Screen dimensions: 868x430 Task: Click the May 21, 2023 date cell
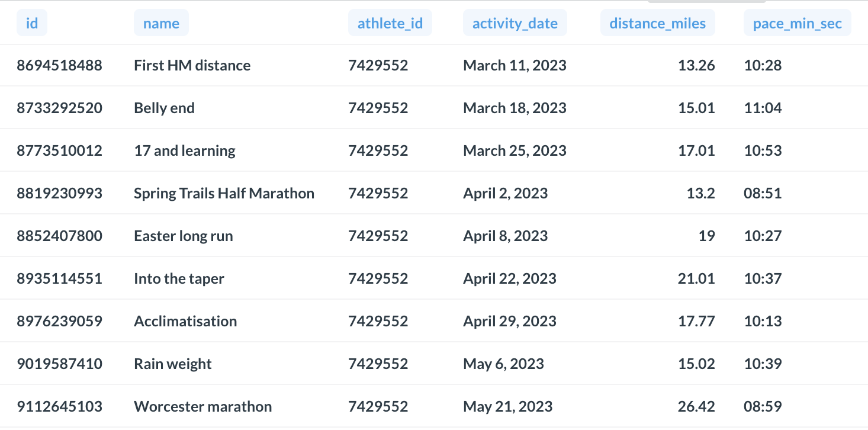tap(507, 406)
